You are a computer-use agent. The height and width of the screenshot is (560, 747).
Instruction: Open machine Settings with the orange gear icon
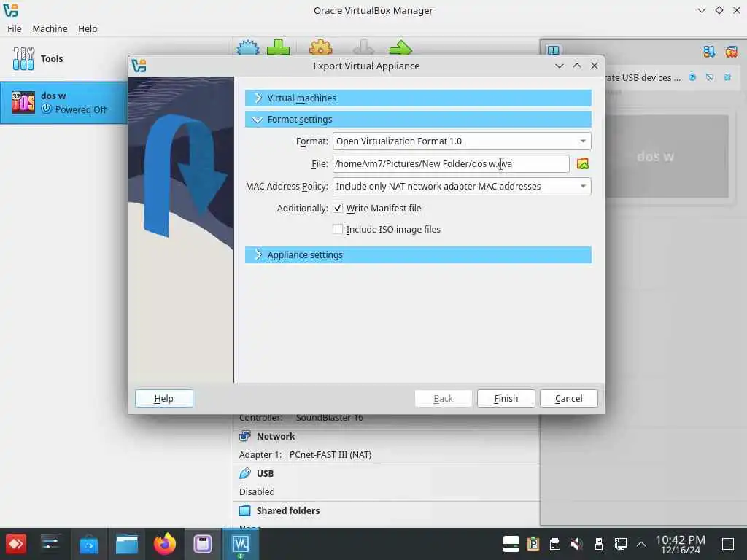321,47
